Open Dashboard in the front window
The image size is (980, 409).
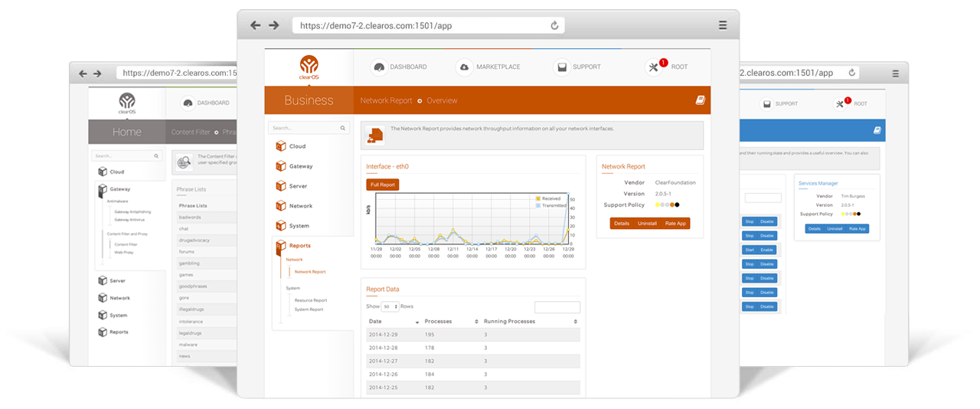pyautogui.click(x=399, y=67)
